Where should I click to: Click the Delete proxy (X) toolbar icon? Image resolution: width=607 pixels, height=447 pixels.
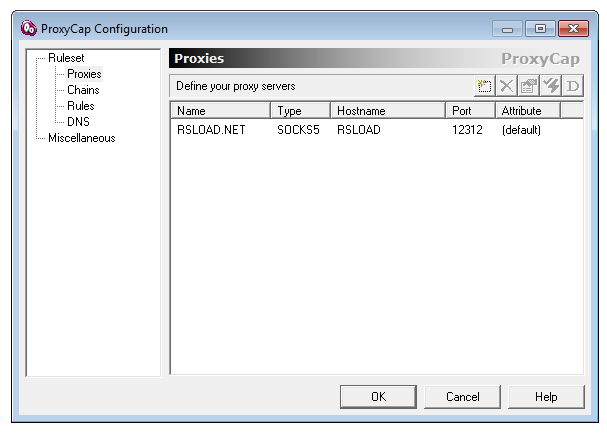(506, 86)
